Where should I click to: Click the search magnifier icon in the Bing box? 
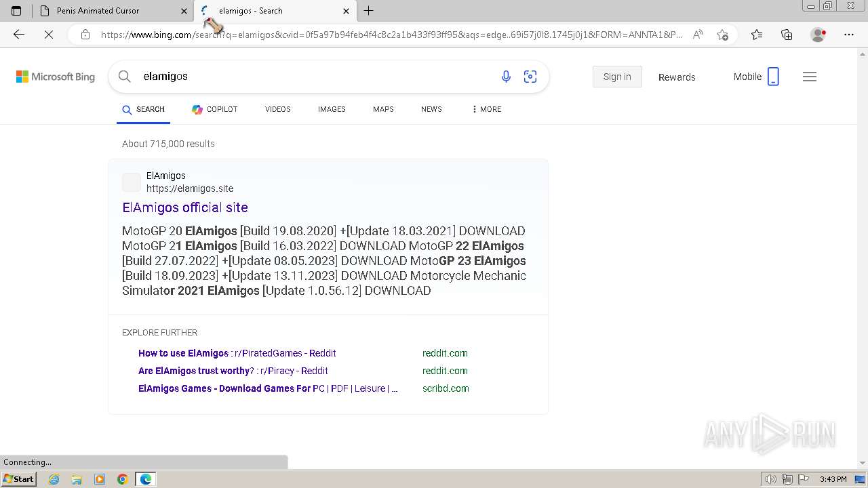point(125,77)
